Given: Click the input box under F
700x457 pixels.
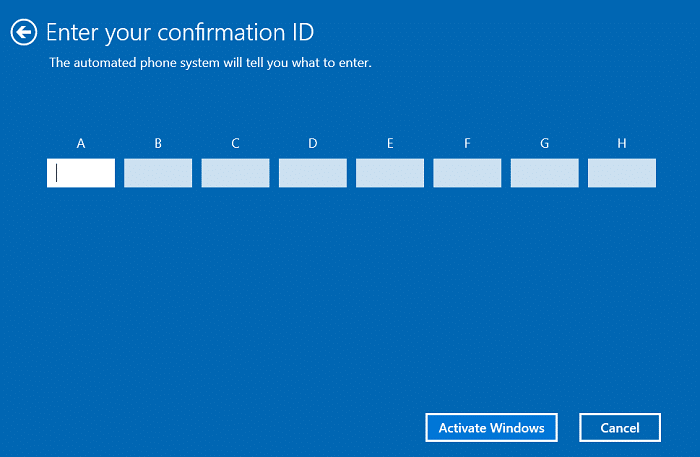Looking at the screenshot, I should (x=467, y=173).
